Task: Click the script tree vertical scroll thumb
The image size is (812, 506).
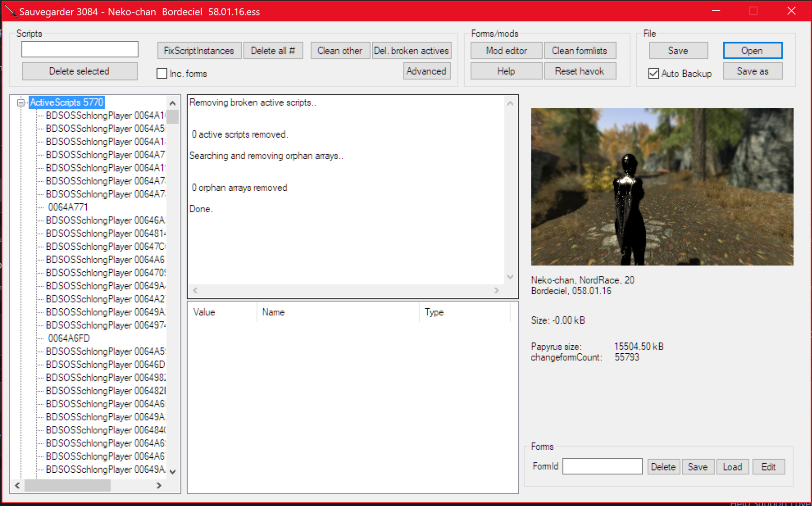Action: click(x=173, y=117)
